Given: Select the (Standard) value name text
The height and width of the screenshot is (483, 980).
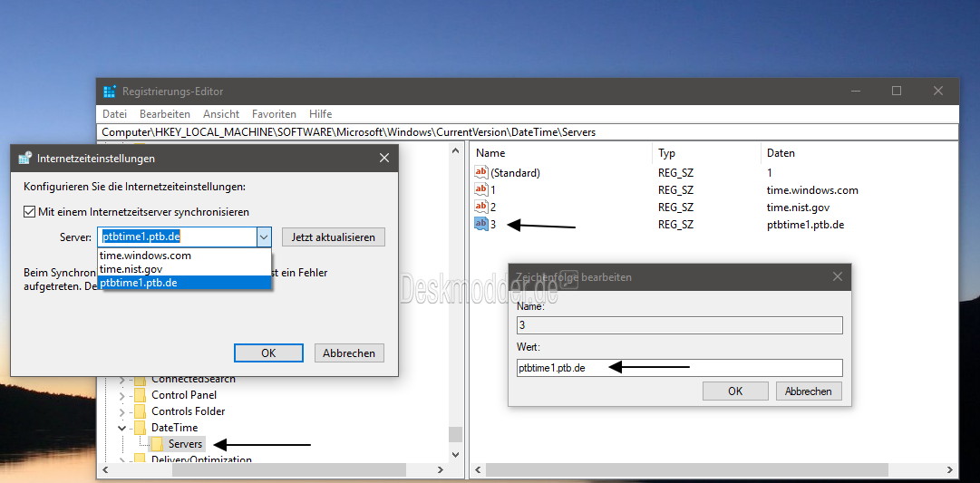Looking at the screenshot, I should (x=515, y=173).
